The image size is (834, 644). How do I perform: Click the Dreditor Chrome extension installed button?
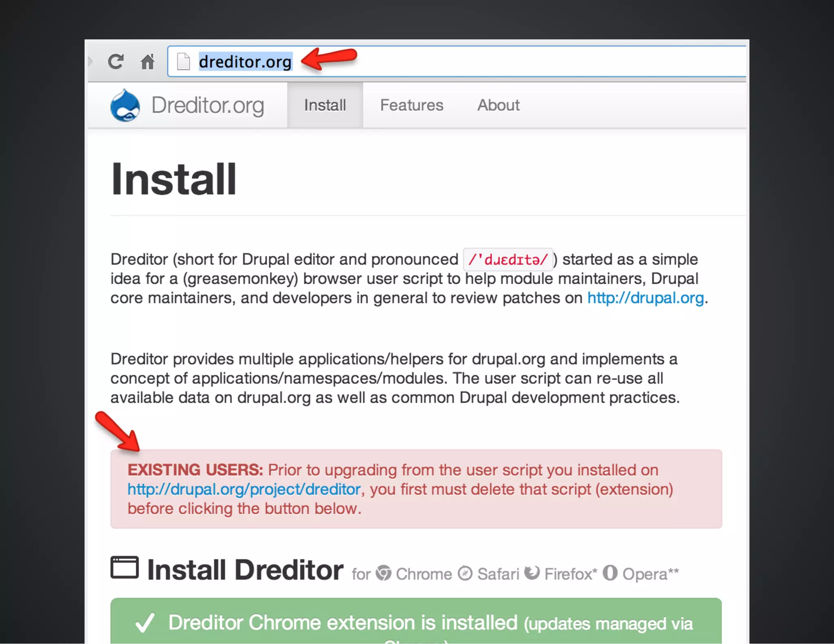tap(416, 621)
